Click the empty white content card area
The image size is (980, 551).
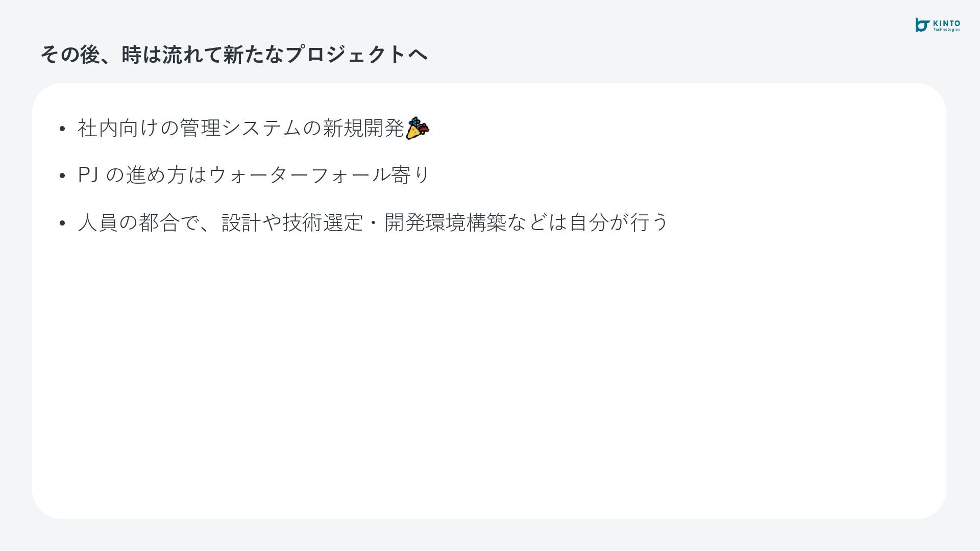pos(489,378)
